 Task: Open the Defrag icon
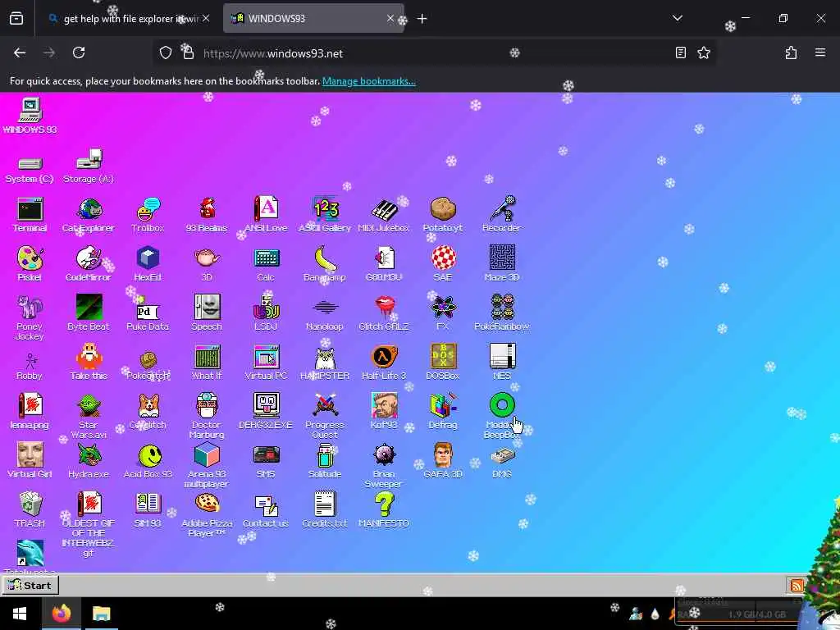pos(442,412)
